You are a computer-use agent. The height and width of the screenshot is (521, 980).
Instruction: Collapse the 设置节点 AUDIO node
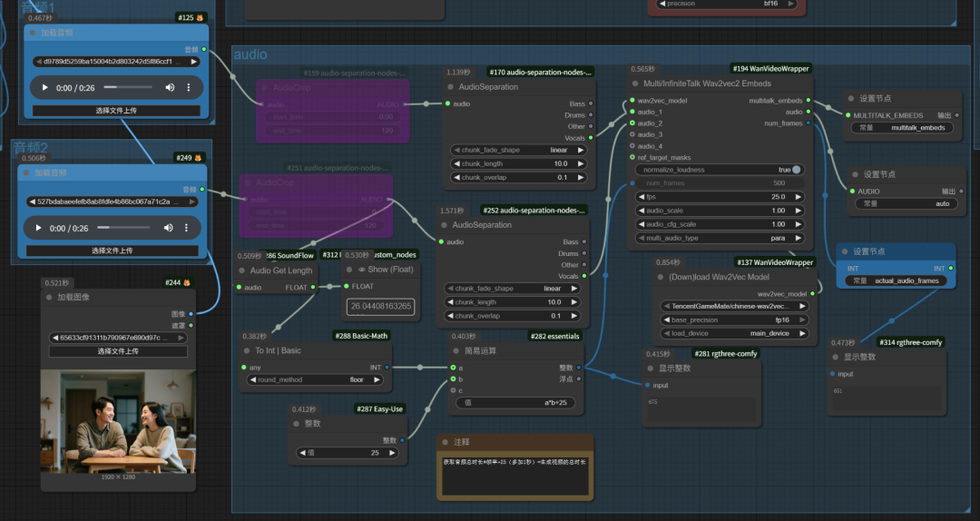click(856, 174)
